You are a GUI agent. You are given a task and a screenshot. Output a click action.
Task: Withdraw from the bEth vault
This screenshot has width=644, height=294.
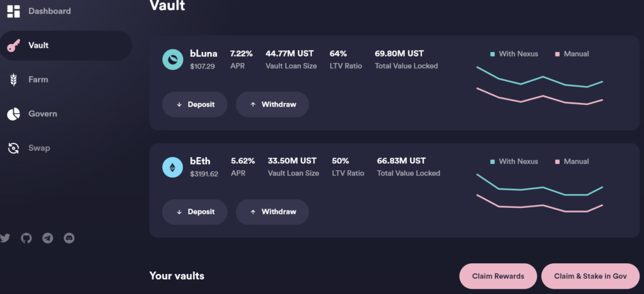coord(272,212)
